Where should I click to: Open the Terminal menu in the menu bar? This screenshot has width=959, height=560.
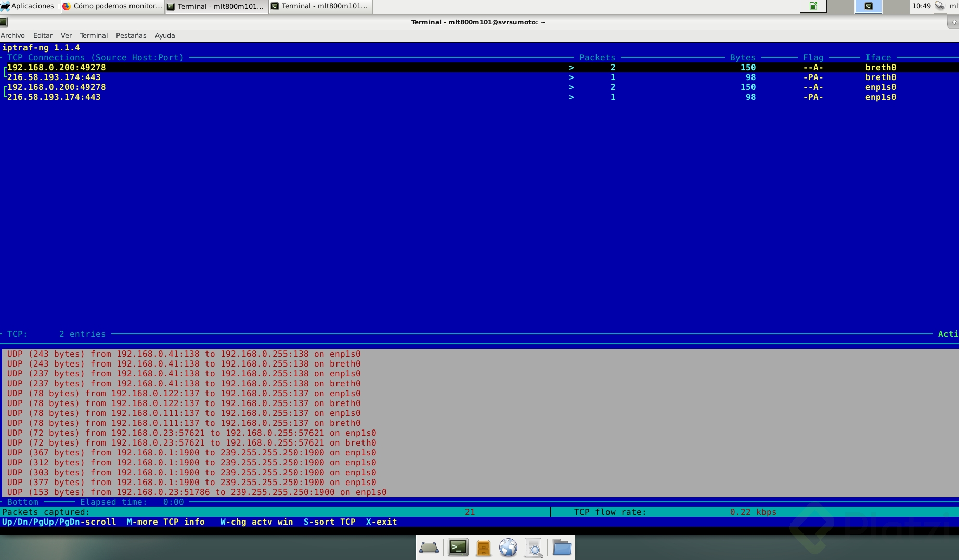click(94, 35)
